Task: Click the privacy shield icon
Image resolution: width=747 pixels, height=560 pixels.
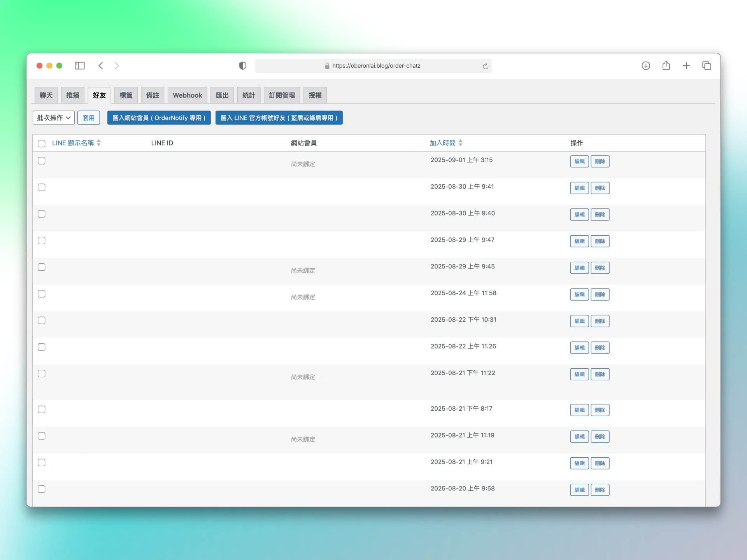Action: [x=242, y=66]
